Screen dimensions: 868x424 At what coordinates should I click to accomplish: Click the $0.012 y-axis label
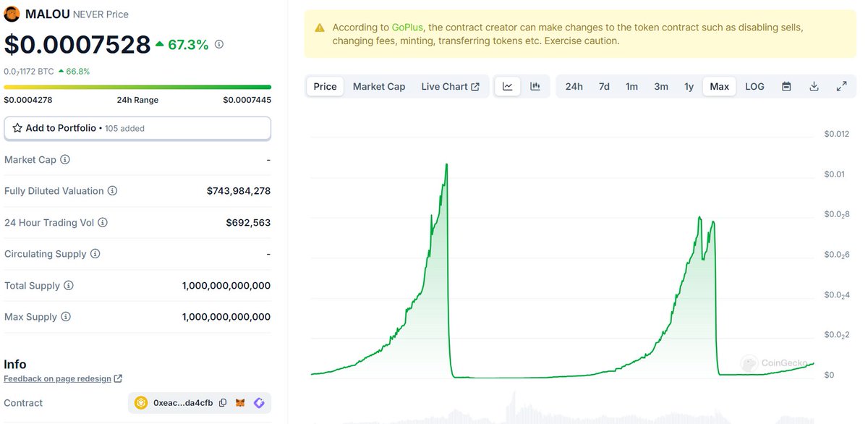click(837, 134)
